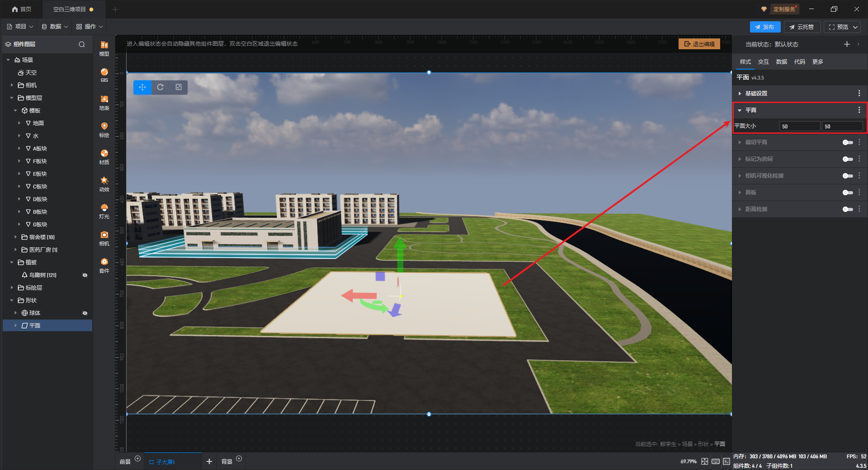Select the 材质 material icon
The height and width of the screenshot is (470, 868).
[x=104, y=156]
